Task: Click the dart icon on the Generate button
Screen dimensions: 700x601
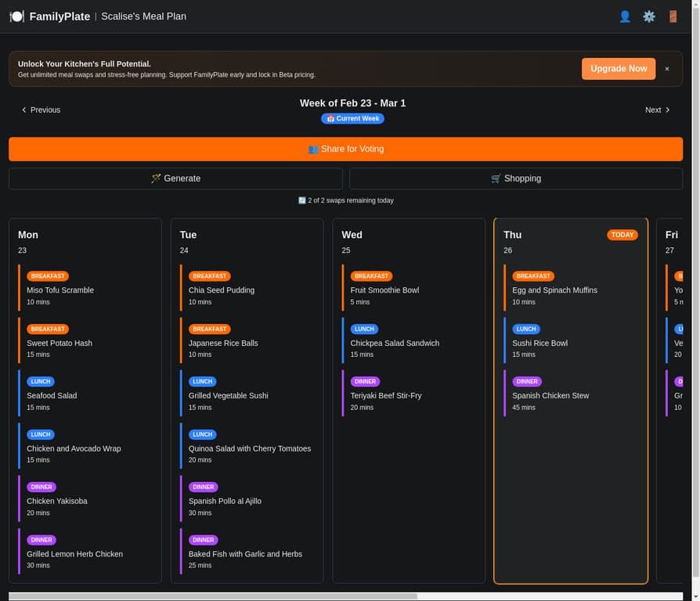Action: pyautogui.click(x=155, y=178)
